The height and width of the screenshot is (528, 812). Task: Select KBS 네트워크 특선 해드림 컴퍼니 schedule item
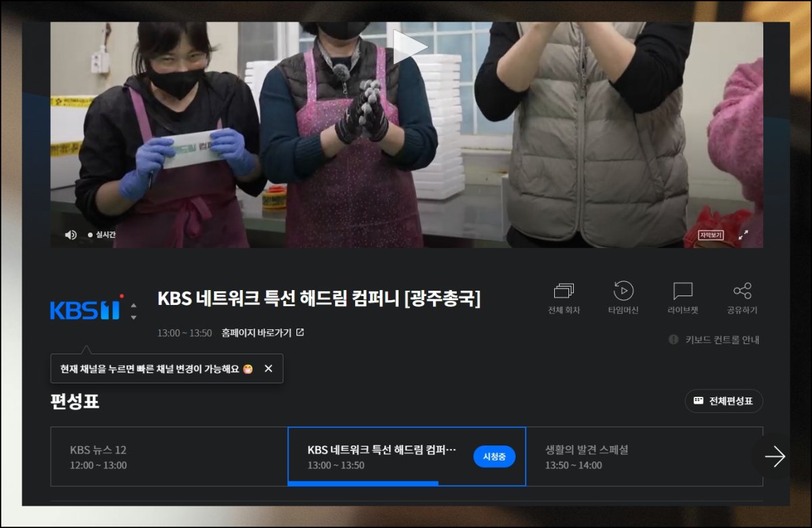tap(407, 456)
